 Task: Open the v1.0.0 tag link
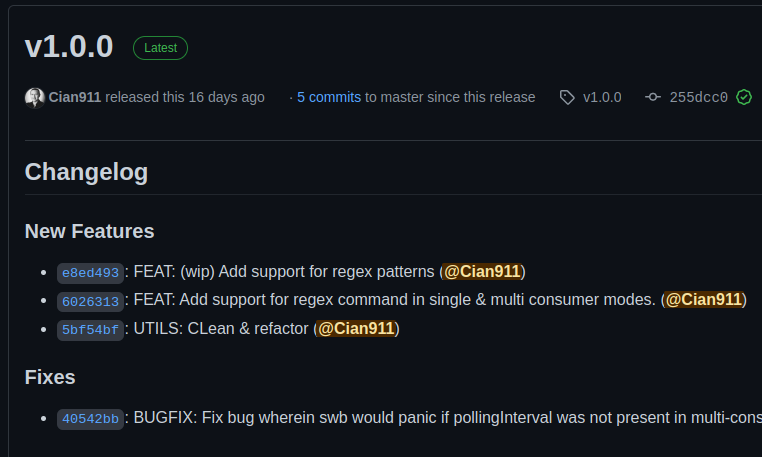601,97
